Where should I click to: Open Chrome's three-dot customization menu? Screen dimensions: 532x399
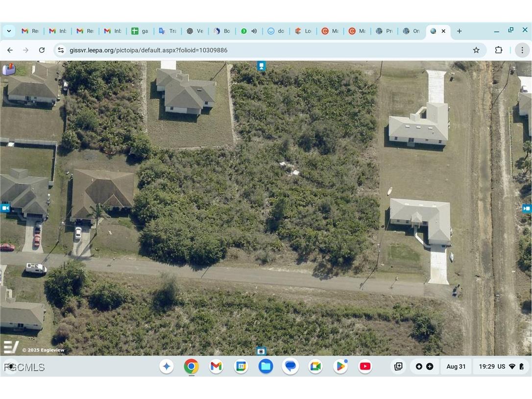(x=522, y=50)
